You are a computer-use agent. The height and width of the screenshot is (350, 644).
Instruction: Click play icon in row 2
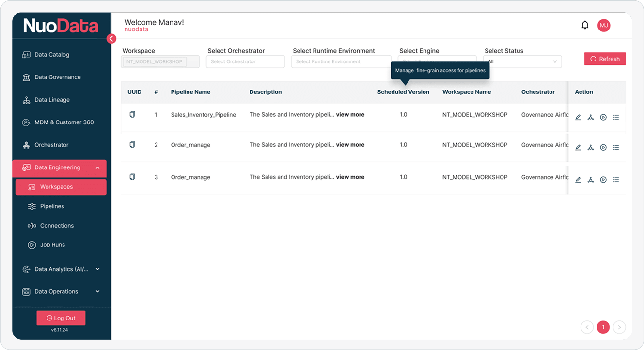(x=603, y=147)
